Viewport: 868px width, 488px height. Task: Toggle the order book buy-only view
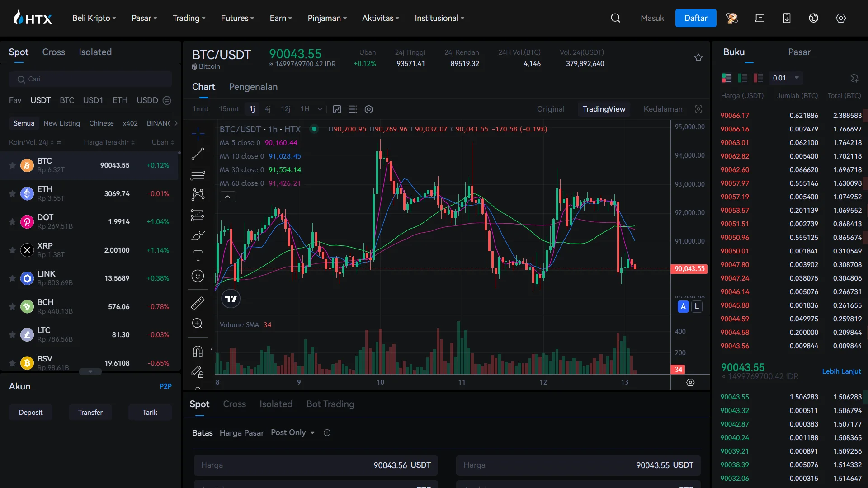pyautogui.click(x=743, y=78)
